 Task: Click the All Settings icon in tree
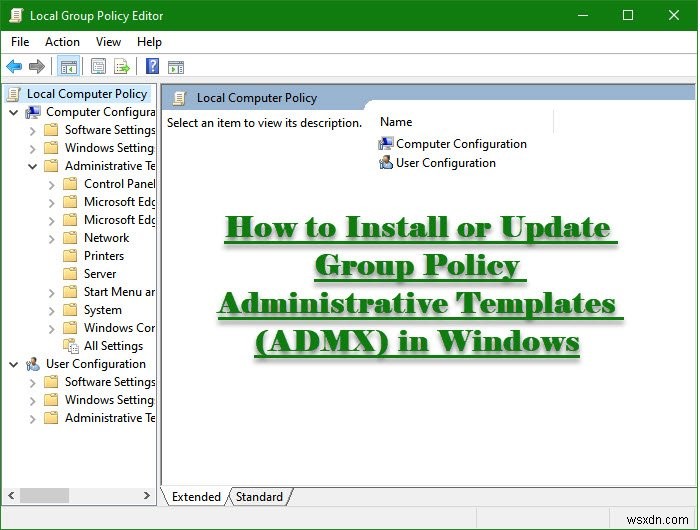coord(71,346)
